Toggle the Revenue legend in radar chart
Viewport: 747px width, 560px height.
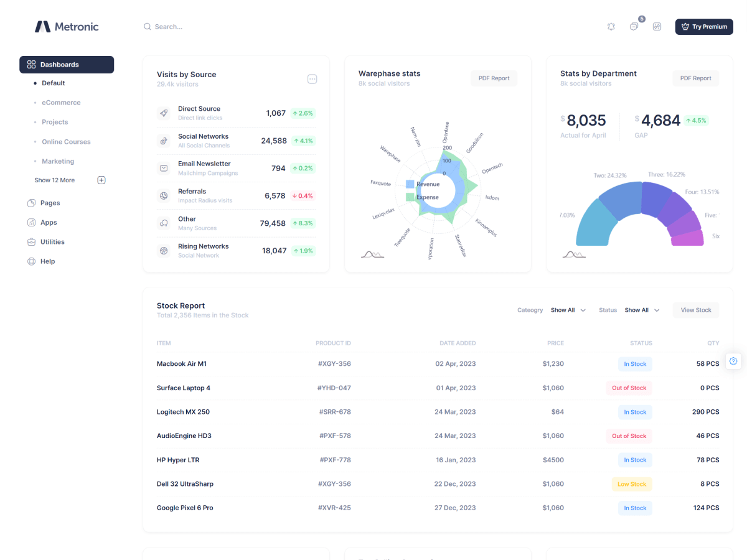coord(423,184)
